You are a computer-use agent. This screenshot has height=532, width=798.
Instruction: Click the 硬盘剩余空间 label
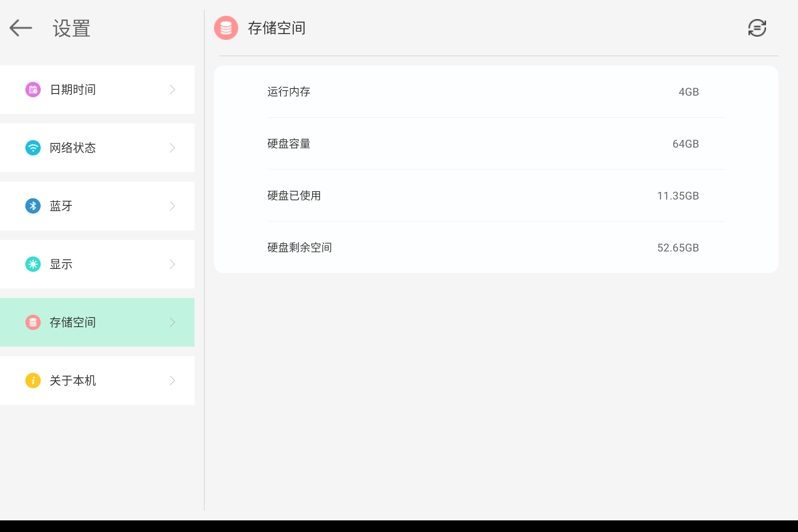(x=300, y=248)
